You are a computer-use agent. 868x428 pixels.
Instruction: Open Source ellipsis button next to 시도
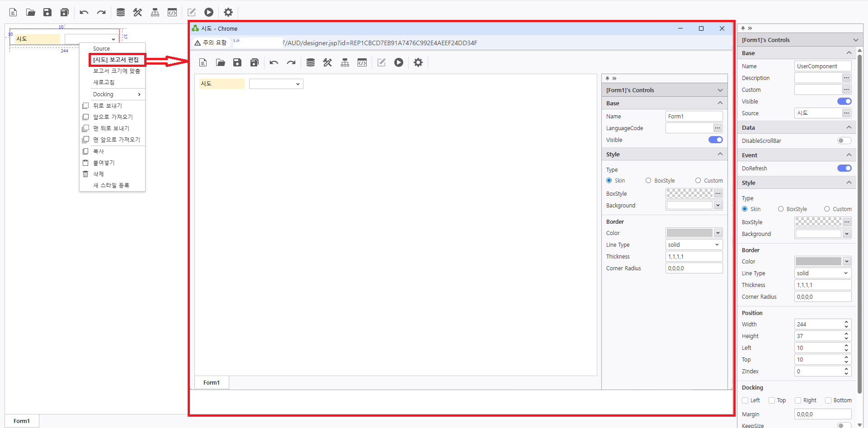click(846, 113)
